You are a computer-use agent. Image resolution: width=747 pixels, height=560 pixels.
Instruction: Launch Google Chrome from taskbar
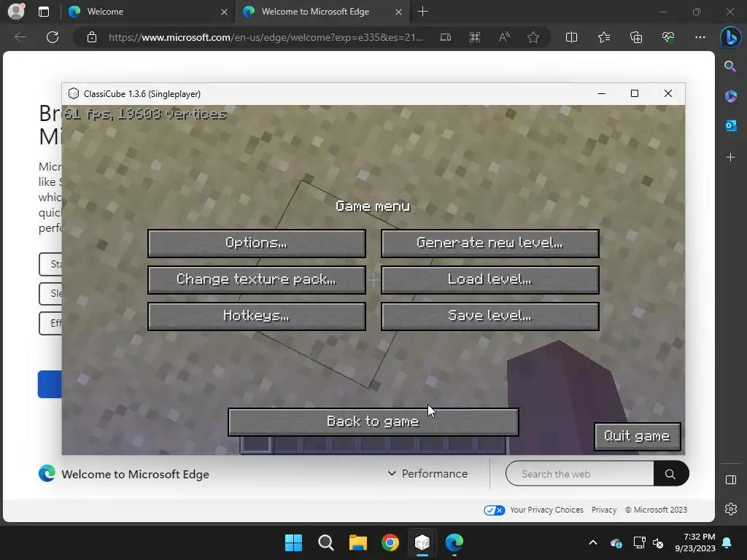(x=390, y=542)
